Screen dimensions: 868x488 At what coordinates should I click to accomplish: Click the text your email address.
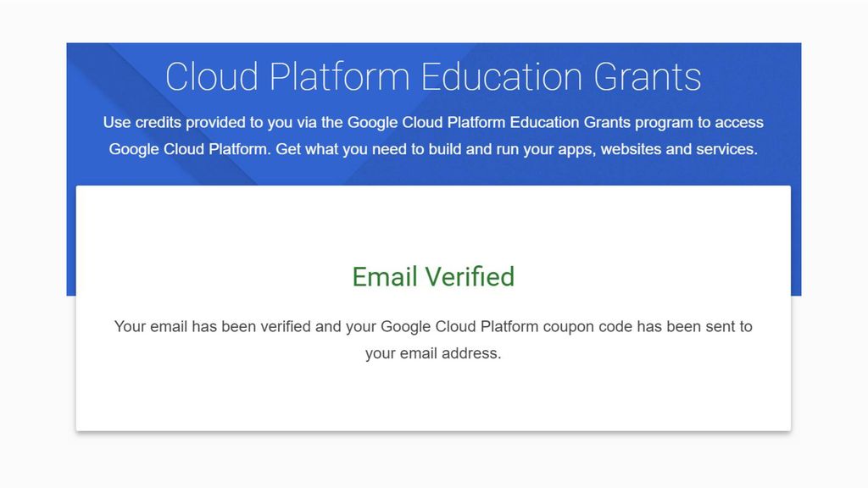click(433, 353)
